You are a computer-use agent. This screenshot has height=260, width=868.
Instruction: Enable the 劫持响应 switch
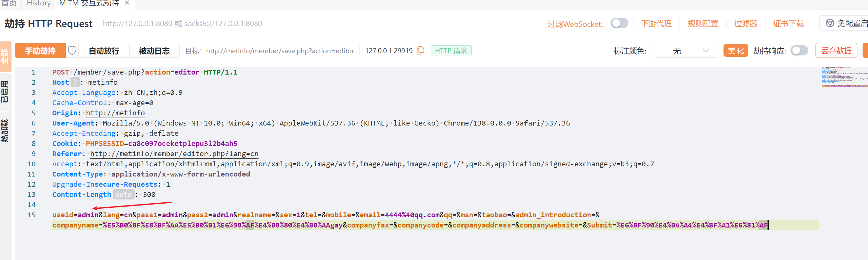coord(799,50)
